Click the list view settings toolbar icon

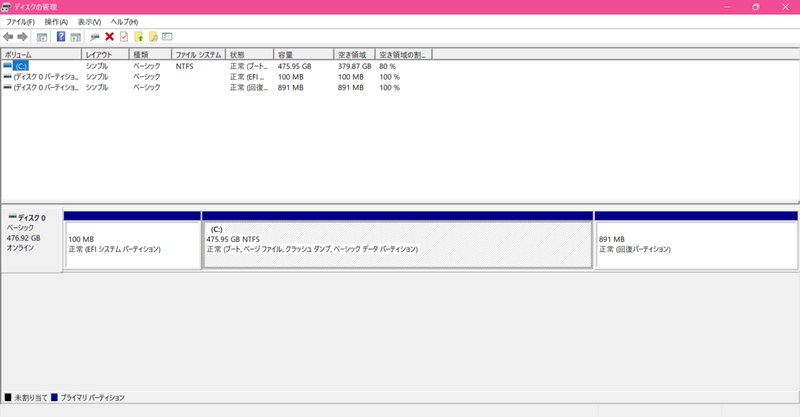pos(167,37)
